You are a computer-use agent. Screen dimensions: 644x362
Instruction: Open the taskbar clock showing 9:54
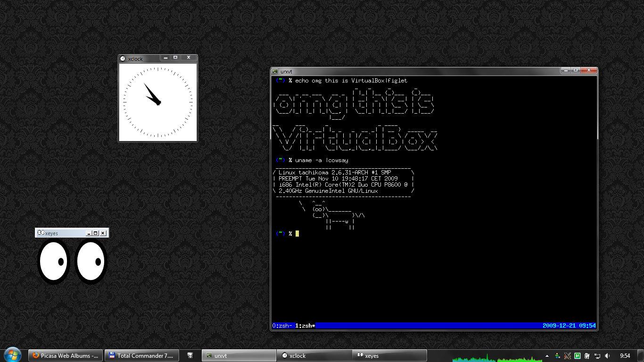625,356
